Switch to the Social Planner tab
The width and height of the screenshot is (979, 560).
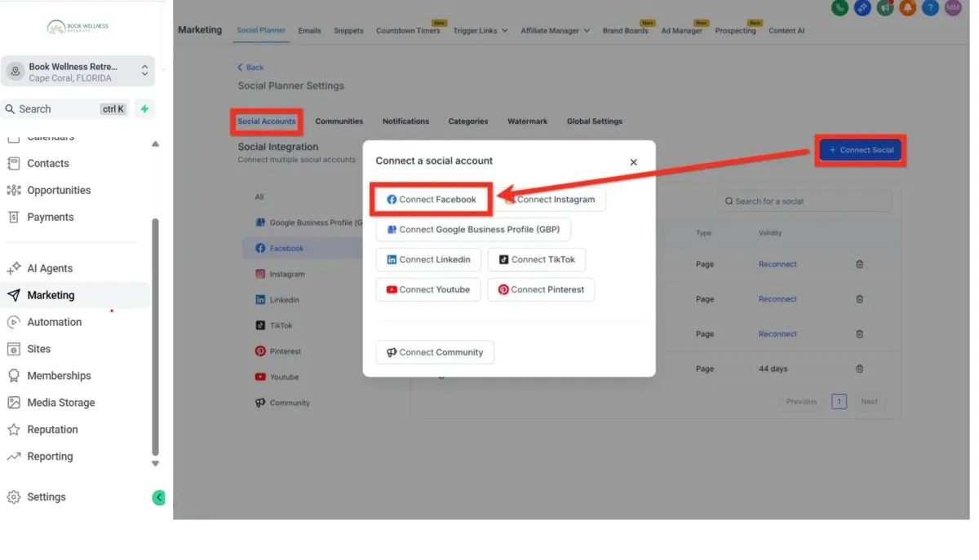261,30
